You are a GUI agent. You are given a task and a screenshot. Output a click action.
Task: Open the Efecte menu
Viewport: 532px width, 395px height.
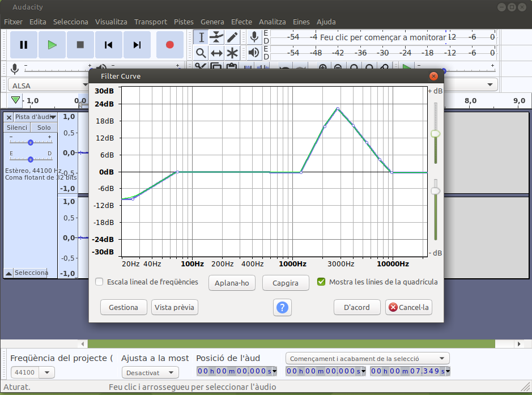[x=241, y=22]
